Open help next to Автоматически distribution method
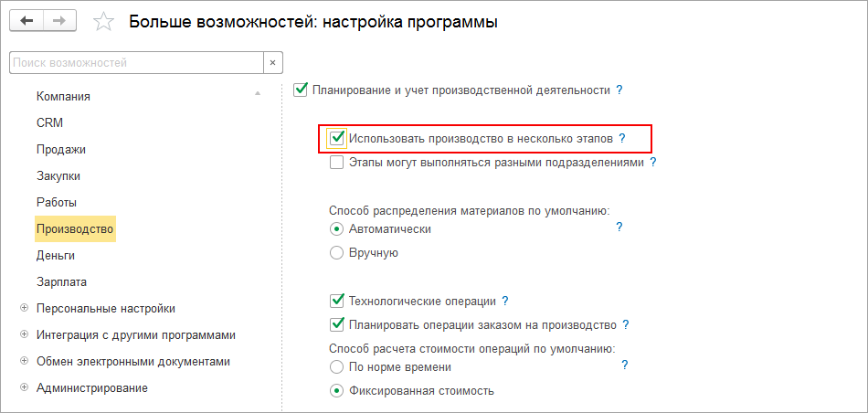Screen dimensions: 868x413 (619, 227)
